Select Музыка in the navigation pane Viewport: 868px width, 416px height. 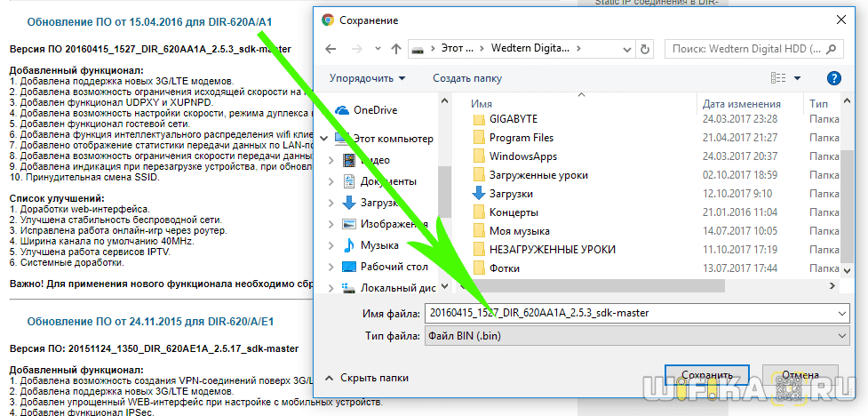click(379, 244)
